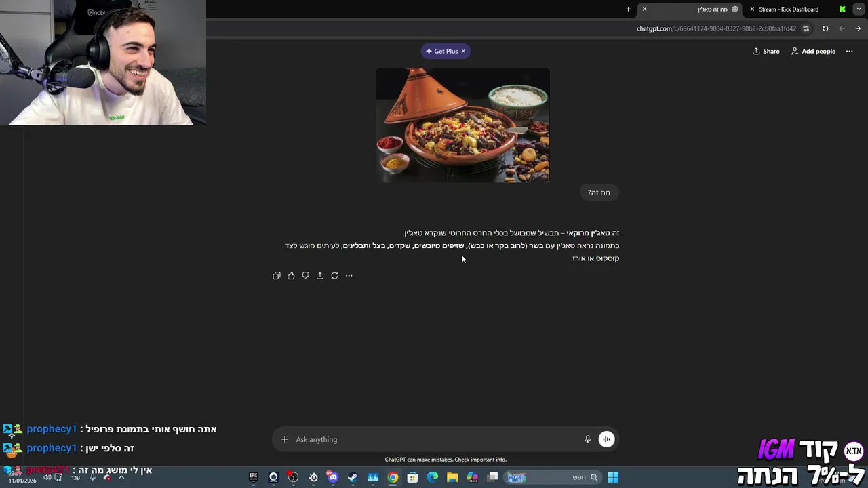Share the response using the upload-arrow icon
This screenshot has height=488, width=868.
coord(320,276)
